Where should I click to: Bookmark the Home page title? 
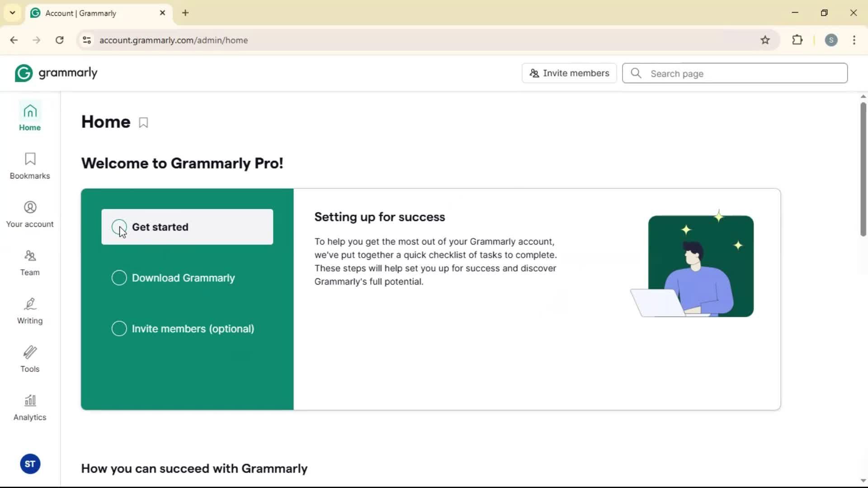143,123
